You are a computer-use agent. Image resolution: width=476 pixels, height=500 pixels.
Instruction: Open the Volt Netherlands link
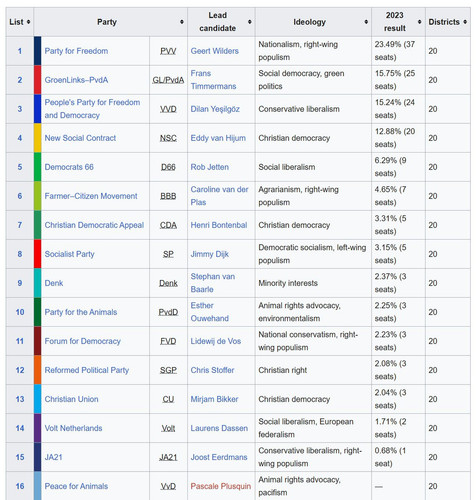pyautogui.click(x=73, y=428)
